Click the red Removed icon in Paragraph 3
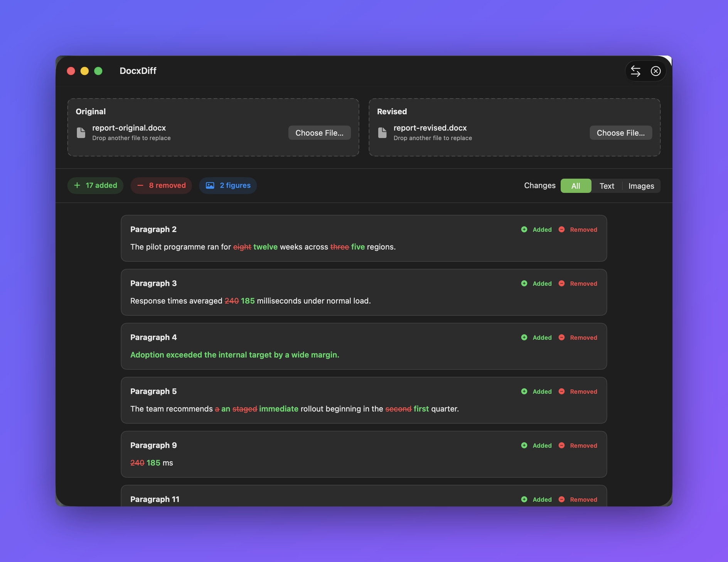728x562 pixels. tap(561, 284)
